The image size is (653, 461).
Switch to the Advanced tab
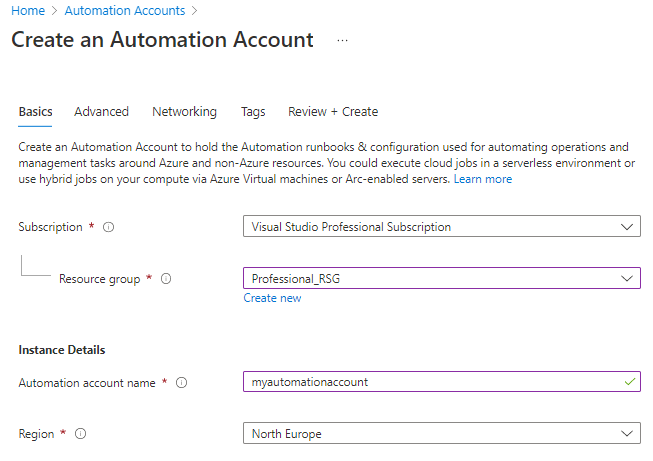[x=101, y=112]
